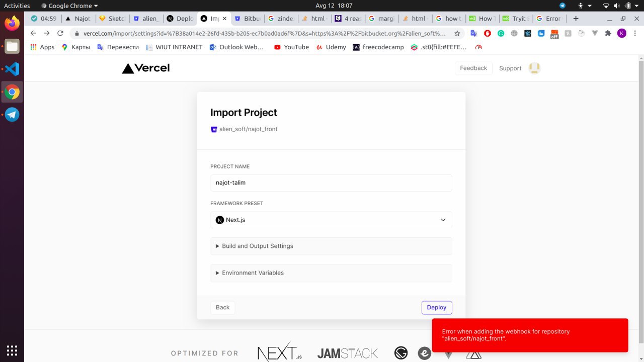This screenshot has height=362, width=644.
Task: Close the active Import tab
Action: coord(224,19)
